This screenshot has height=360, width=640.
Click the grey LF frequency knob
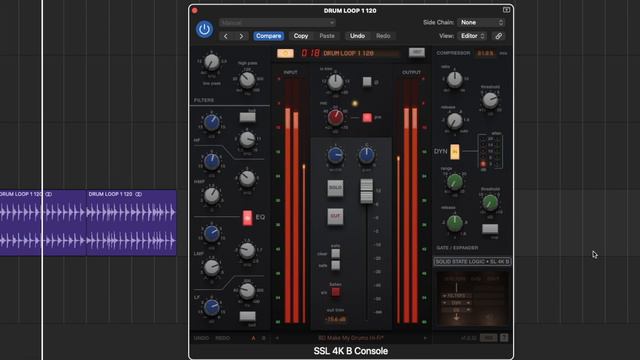(x=247, y=291)
